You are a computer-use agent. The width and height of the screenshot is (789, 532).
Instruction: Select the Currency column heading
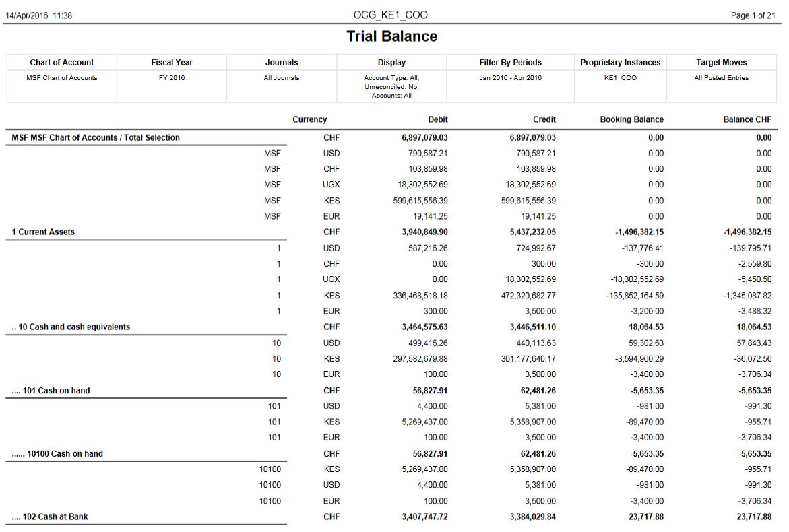click(309, 119)
